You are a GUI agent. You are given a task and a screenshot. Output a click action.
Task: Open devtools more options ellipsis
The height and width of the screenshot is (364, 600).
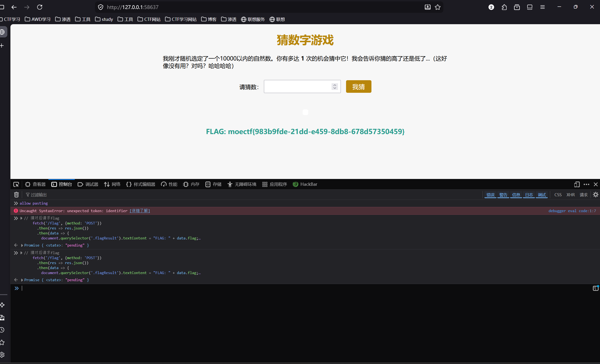tap(587, 184)
